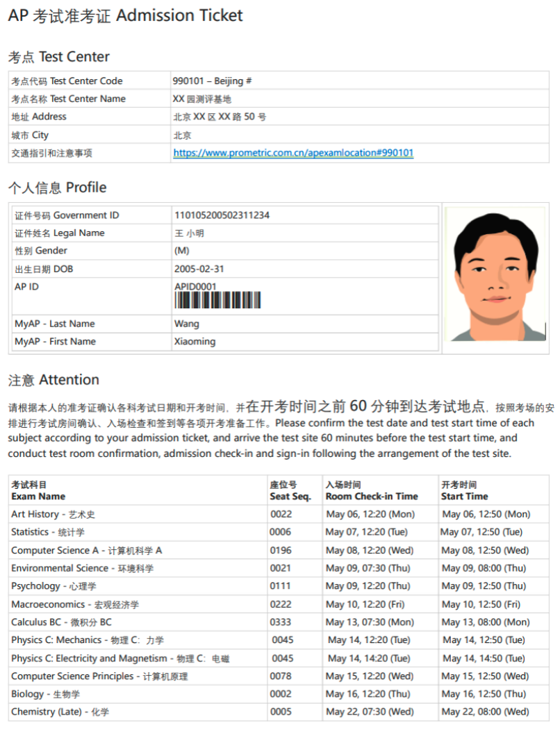Click the Calculus BC exam name cell

[61, 622]
